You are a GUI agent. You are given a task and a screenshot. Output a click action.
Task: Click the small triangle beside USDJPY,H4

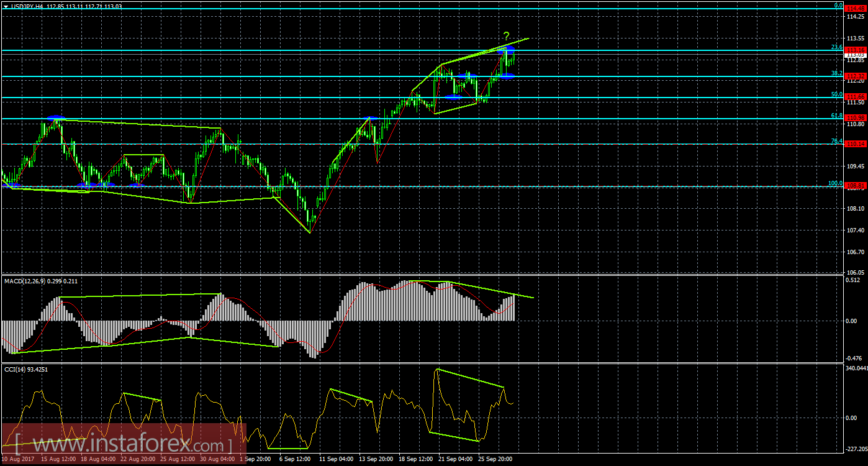[x=6, y=6]
